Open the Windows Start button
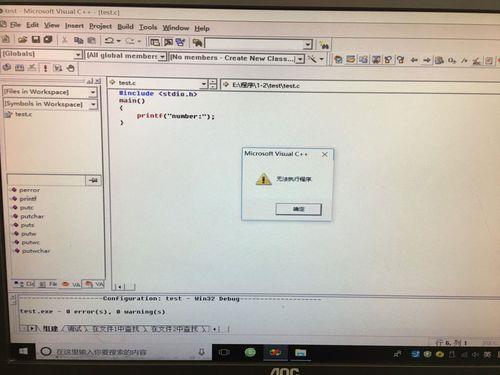 coord(23,351)
